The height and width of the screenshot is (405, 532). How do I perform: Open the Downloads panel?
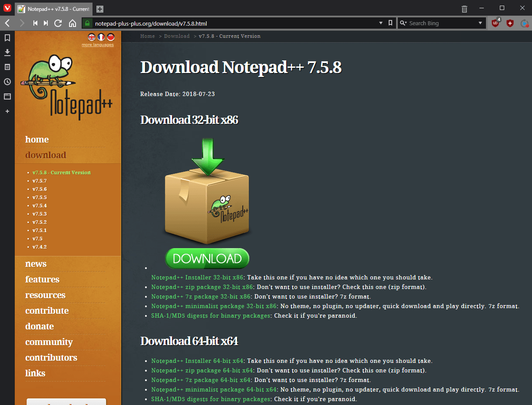tap(7, 52)
